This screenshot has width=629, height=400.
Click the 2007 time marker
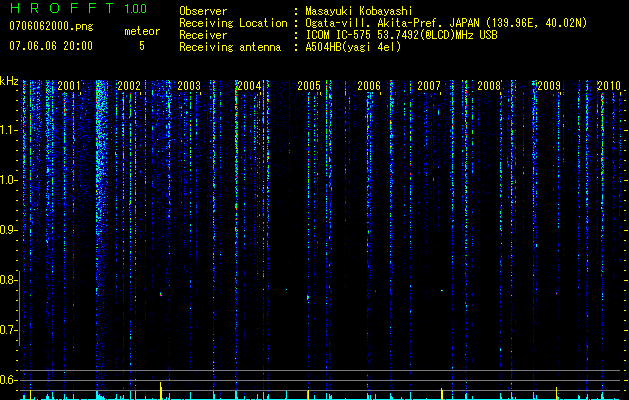[429, 85]
